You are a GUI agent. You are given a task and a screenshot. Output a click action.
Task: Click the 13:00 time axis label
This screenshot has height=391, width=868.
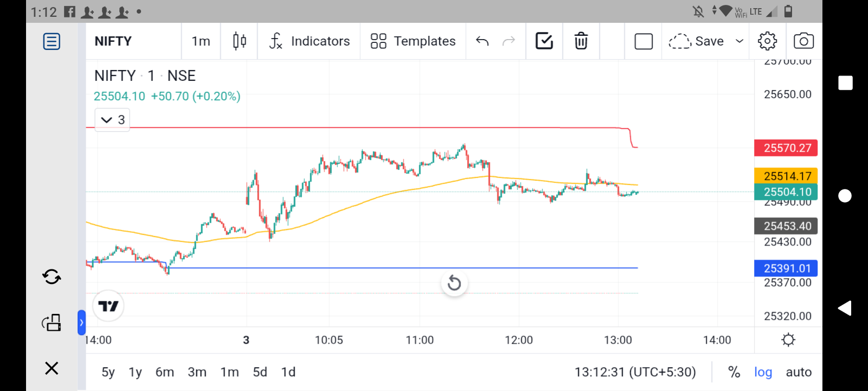pyautogui.click(x=618, y=340)
